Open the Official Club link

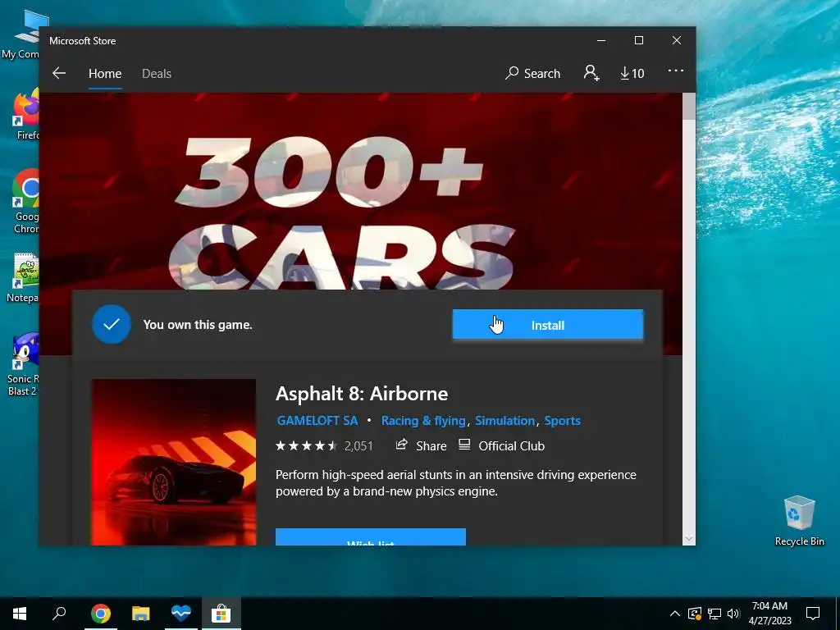pos(501,445)
